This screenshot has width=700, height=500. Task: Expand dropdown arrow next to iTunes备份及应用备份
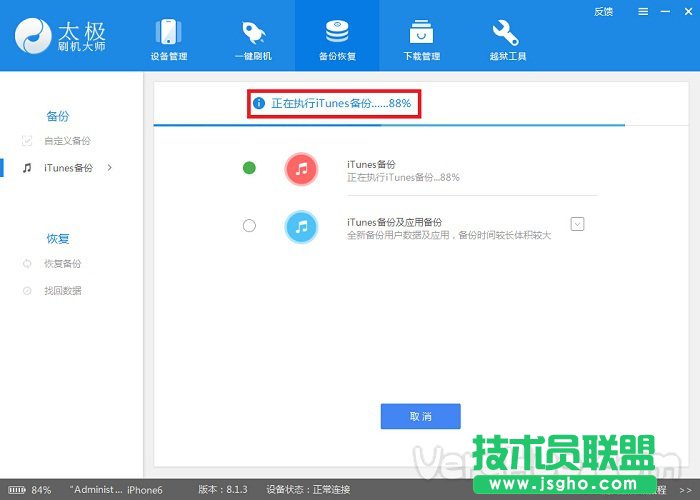pyautogui.click(x=577, y=224)
